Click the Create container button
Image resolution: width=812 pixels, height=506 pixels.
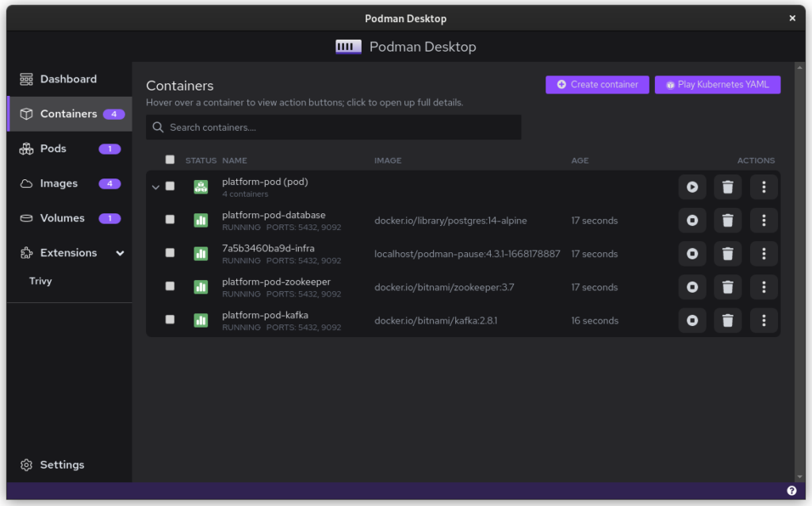coord(597,85)
